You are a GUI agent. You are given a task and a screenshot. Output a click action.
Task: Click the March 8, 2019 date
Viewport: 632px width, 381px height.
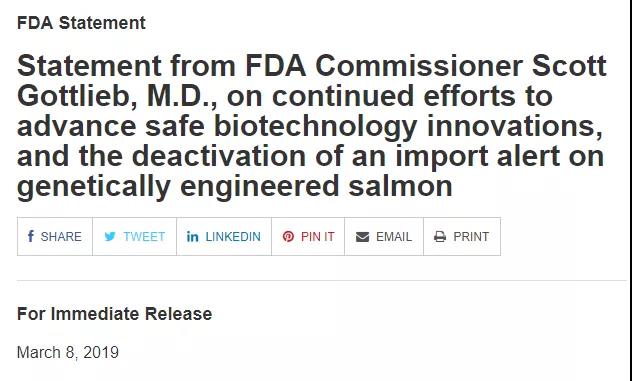68,353
